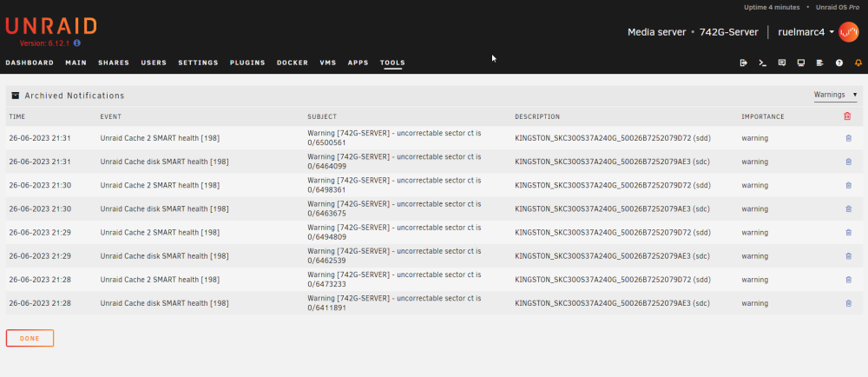Click the help question mark icon
Viewport: 868px width, 377px height.
tap(839, 63)
